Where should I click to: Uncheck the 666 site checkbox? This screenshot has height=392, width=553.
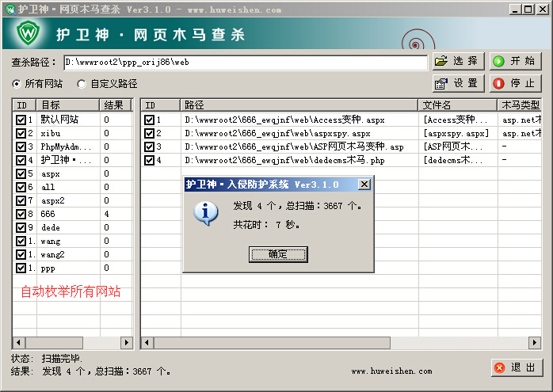(x=21, y=214)
